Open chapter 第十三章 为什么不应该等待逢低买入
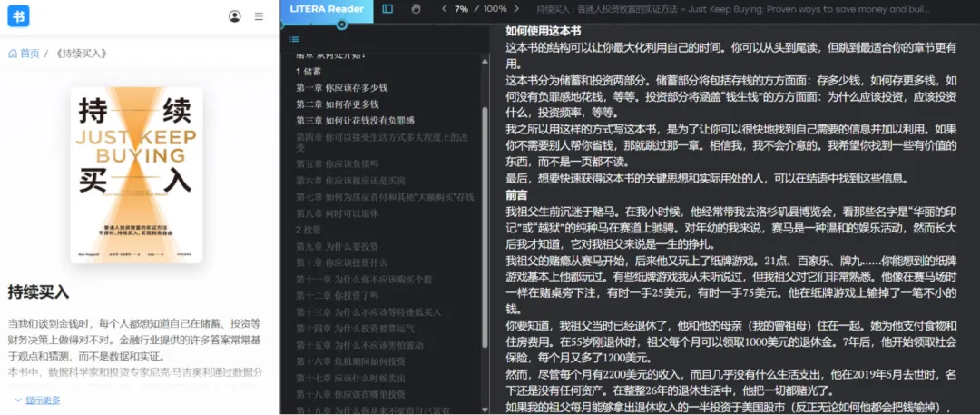The height and width of the screenshot is (415, 980). coord(368,311)
